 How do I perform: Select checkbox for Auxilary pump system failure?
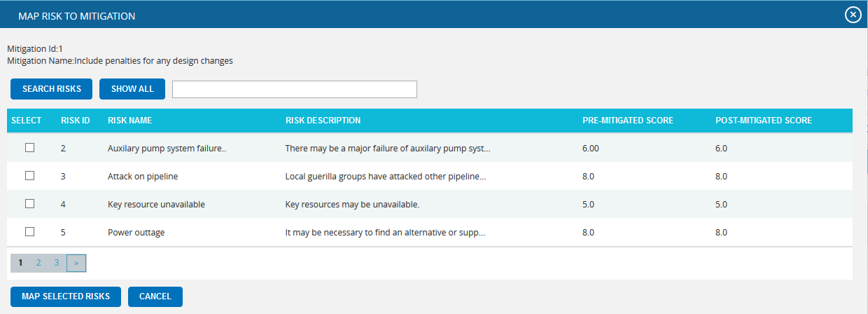(x=29, y=148)
